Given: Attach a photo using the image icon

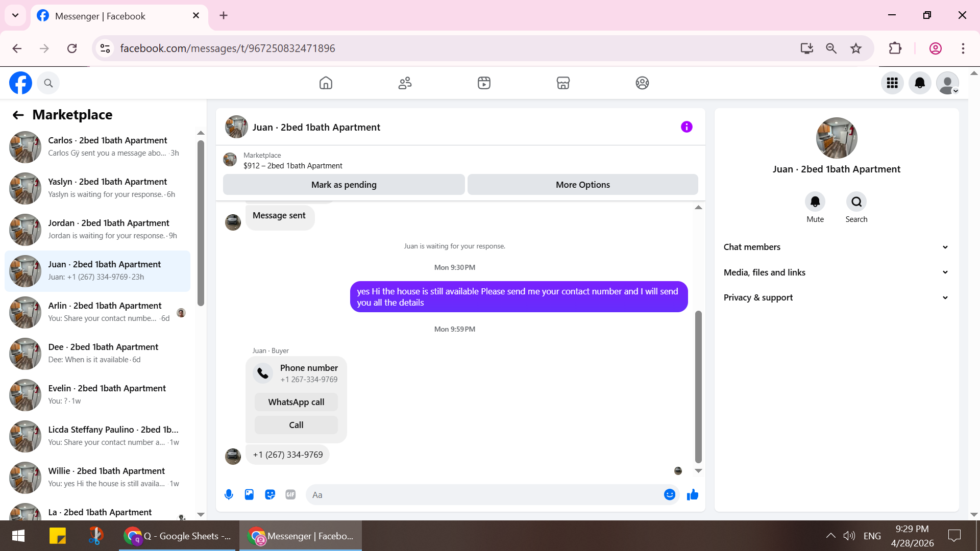Looking at the screenshot, I should (x=249, y=494).
